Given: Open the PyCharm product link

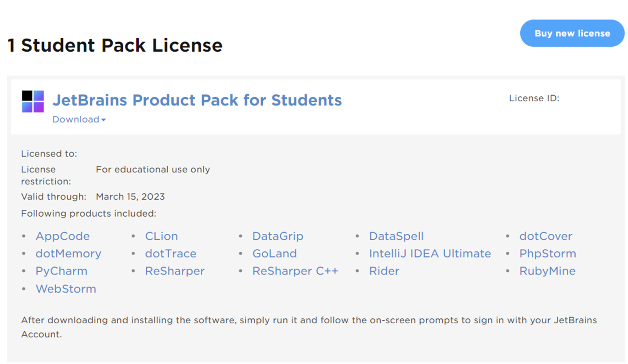Looking at the screenshot, I should point(61,271).
